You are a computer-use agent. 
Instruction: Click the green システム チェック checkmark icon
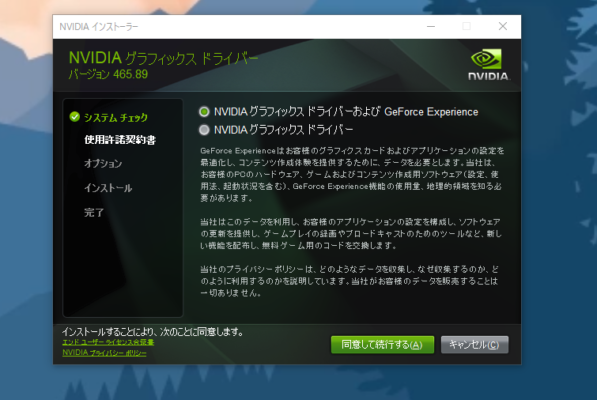(75, 117)
